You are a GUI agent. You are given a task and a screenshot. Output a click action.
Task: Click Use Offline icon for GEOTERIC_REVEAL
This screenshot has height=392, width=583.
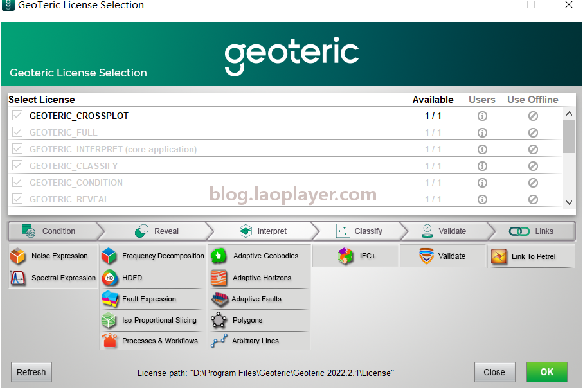[533, 199]
